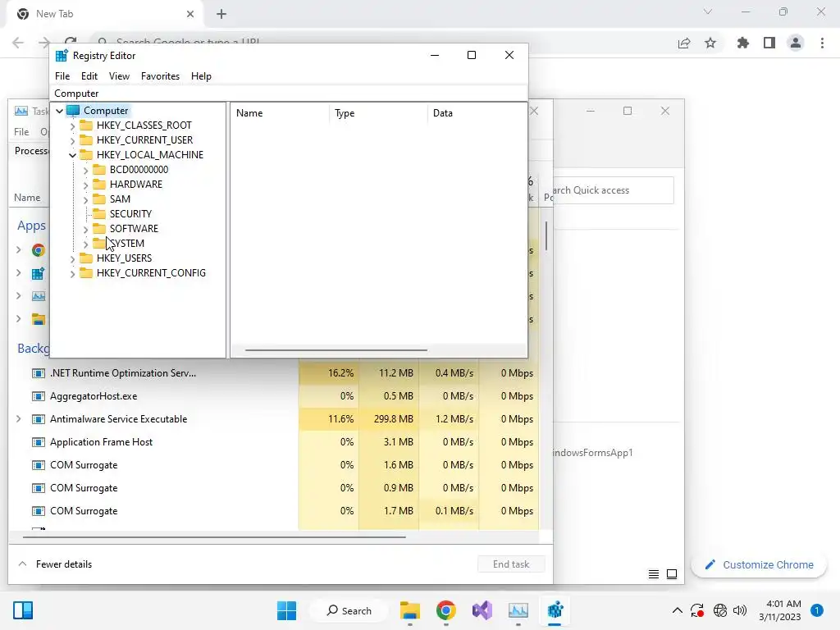The image size is (840, 630).
Task: Click the Registry Editor address bar
Action: [289, 94]
